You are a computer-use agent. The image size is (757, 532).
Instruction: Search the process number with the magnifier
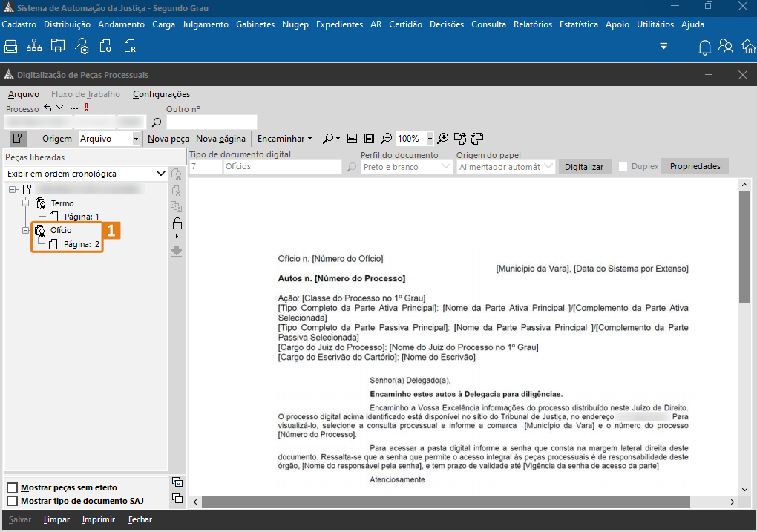(157, 122)
